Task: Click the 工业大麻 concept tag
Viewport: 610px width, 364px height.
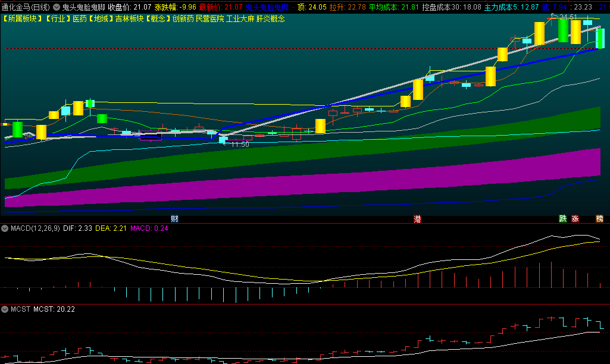Action: pos(240,18)
